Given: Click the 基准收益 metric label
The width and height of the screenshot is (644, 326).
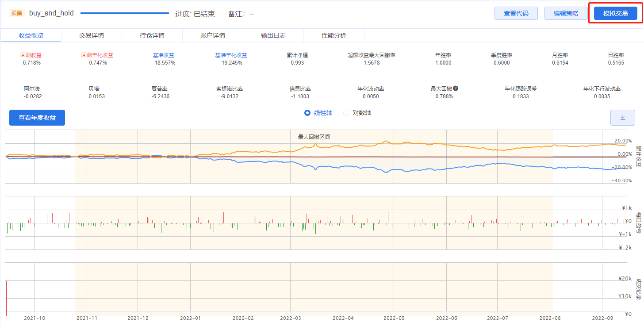Looking at the screenshot, I should pos(164,55).
